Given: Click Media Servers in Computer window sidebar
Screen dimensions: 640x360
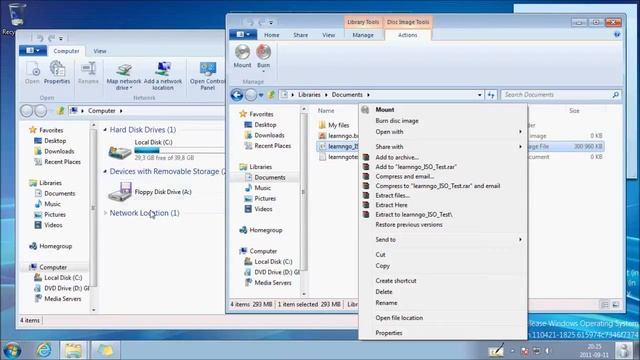Looking at the screenshot, I should tap(62, 299).
